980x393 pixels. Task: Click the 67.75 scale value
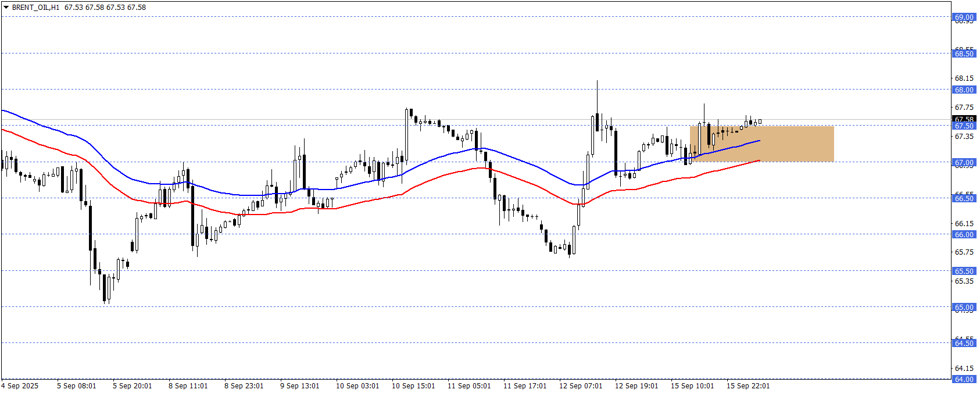click(x=964, y=107)
